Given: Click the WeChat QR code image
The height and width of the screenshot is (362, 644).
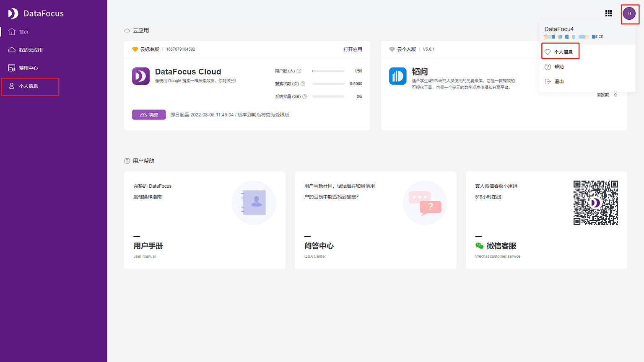Looking at the screenshot, I should click(596, 203).
